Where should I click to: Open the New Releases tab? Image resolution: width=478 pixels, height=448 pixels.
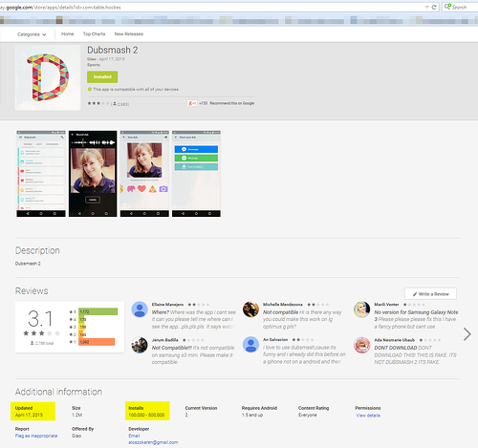[129, 33]
